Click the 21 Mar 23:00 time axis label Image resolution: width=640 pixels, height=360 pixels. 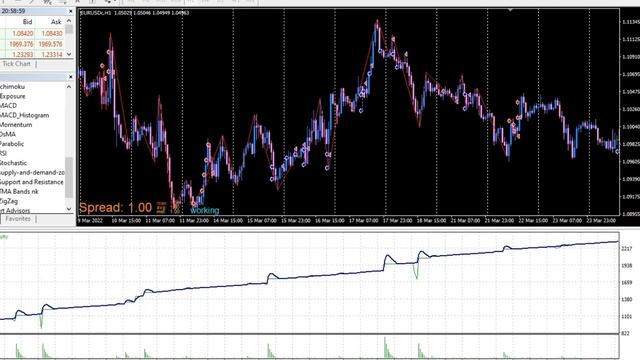click(x=499, y=220)
